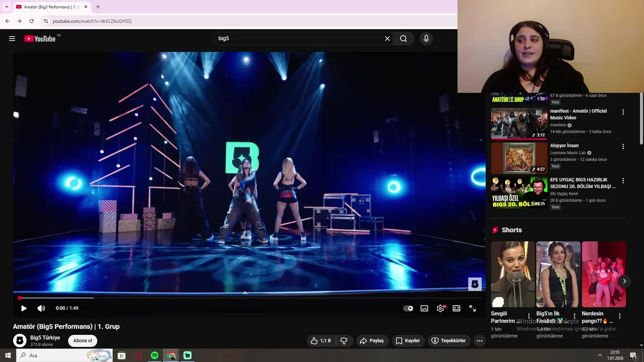Open options for 'Alışıyor İnsan' video

(623, 147)
